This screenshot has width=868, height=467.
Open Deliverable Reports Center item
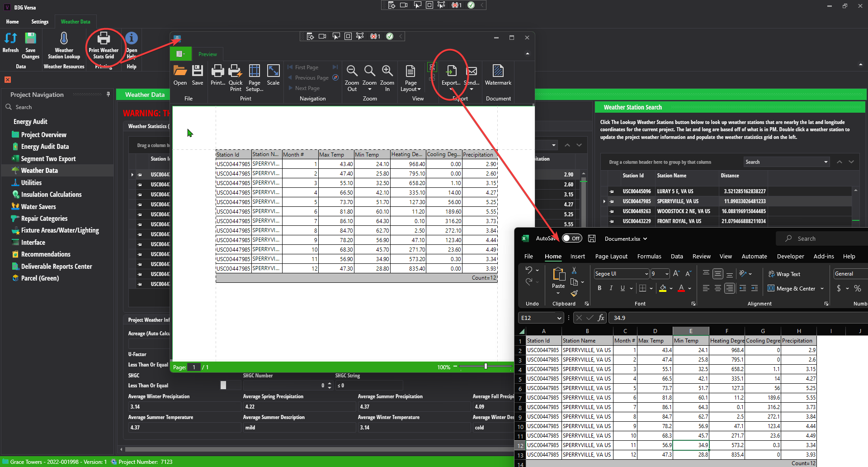(57, 267)
